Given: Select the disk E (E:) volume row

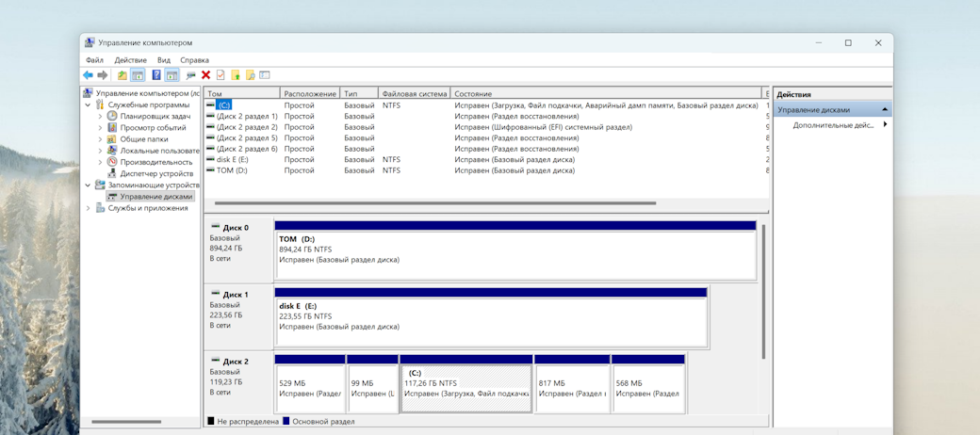Looking at the screenshot, I should point(486,159).
